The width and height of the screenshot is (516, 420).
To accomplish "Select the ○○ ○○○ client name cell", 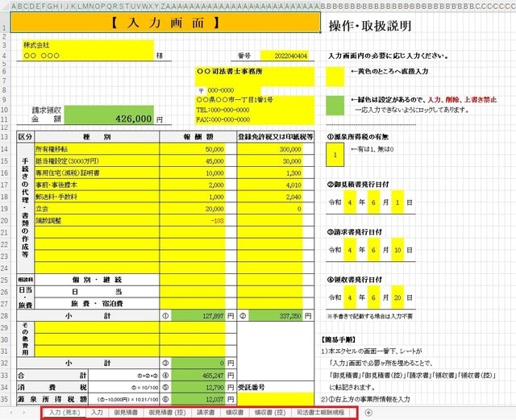I will pyautogui.click(x=88, y=56).
